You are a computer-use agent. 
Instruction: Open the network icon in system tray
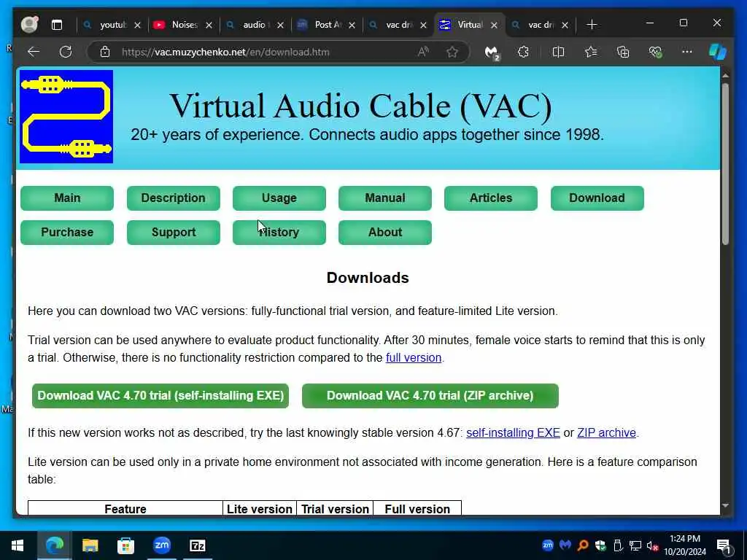pyautogui.click(x=635, y=545)
